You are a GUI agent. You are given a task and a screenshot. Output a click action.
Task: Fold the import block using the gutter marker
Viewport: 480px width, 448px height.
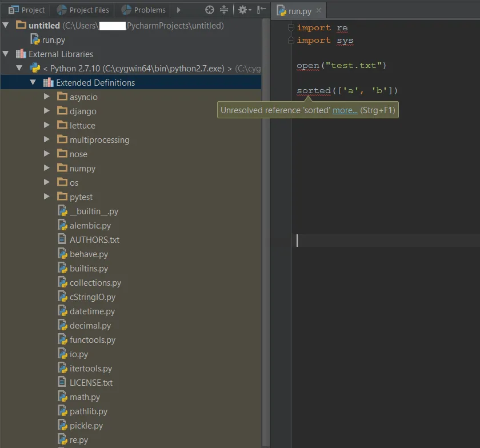pos(291,28)
